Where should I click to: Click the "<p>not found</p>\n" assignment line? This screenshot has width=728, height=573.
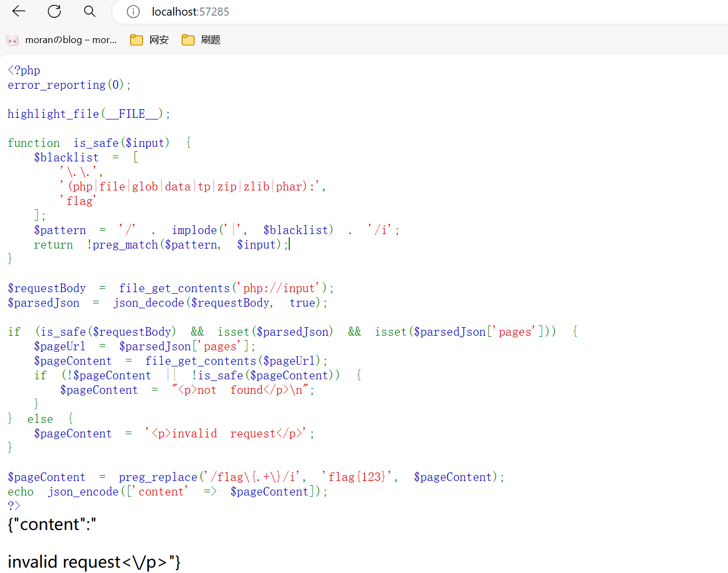(x=187, y=390)
